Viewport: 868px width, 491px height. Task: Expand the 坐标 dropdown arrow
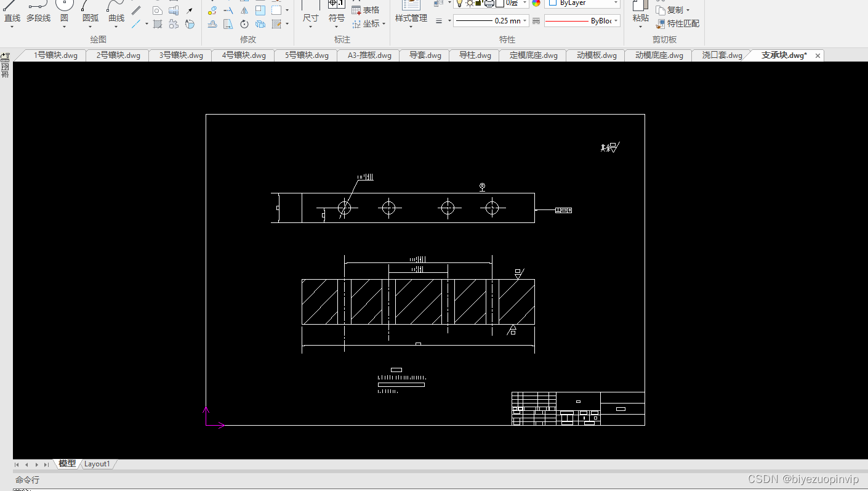(x=384, y=23)
